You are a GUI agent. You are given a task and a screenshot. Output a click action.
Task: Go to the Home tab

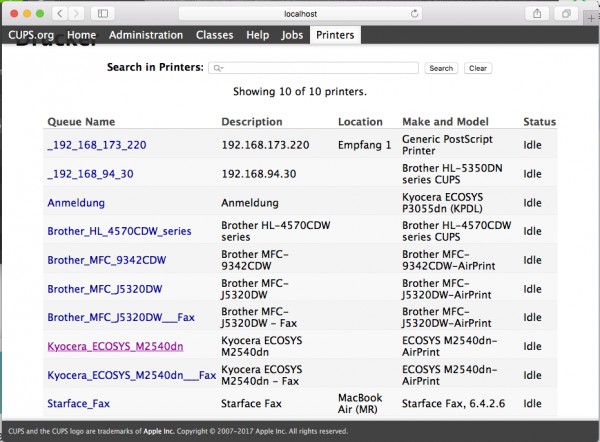point(82,35)
